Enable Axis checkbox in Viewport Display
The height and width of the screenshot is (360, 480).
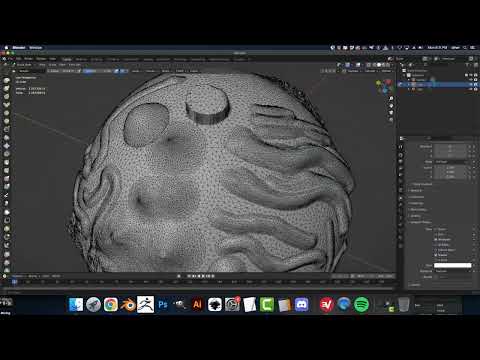(435, 234)
